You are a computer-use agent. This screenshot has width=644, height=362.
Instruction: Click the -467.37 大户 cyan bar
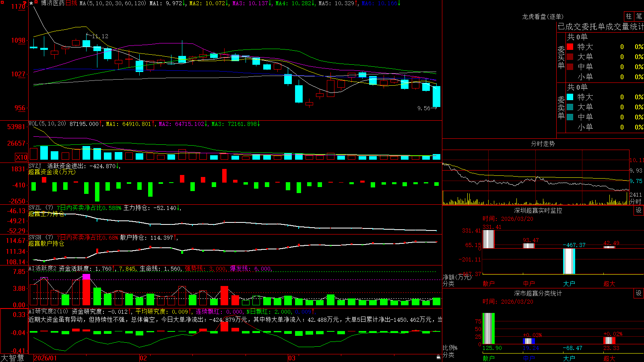click(569, 261)
